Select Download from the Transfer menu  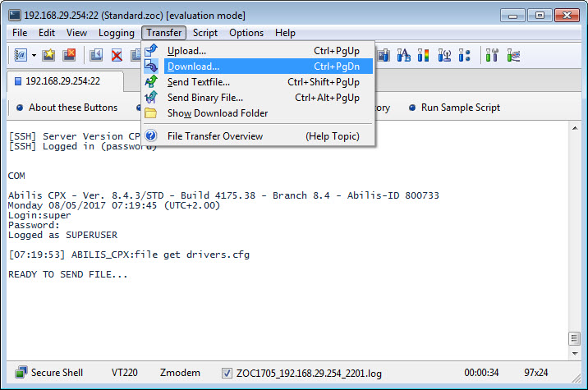click(x=193, y=67)
